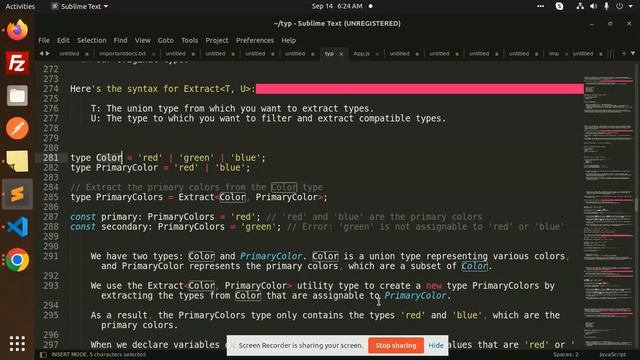Open the Goto menu

166,40
